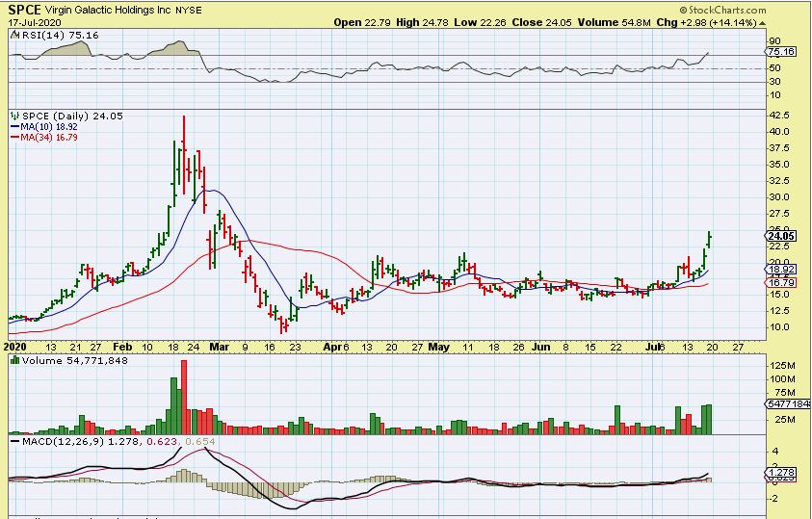Click the red MA(34) legend line swatch
This screenshot has width=812, height=519.
[15, 137]
